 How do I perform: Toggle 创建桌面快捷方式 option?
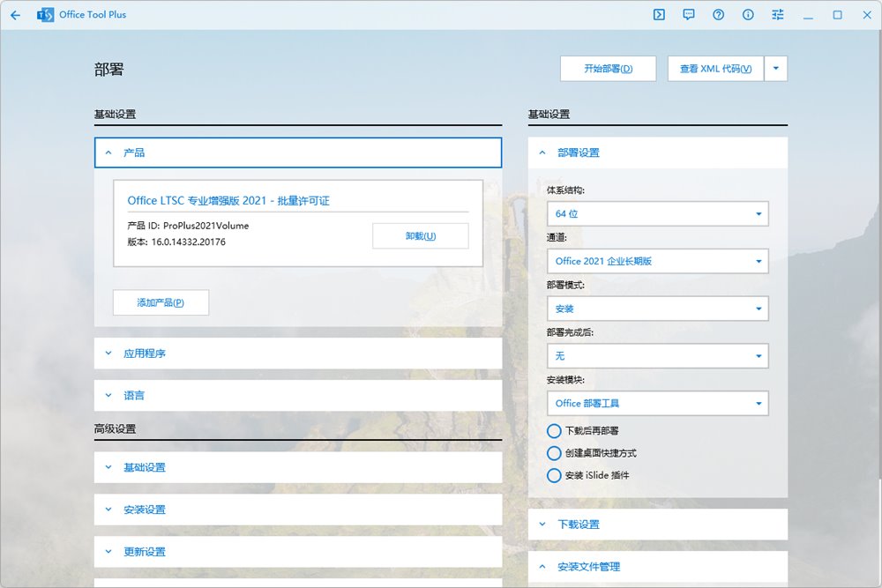pos(554,453)
